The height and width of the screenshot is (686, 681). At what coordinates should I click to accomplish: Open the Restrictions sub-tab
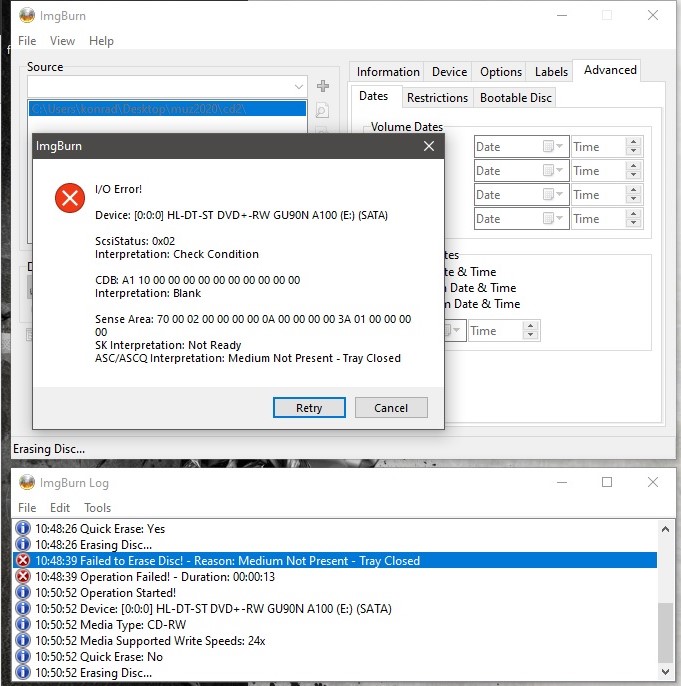437,98
